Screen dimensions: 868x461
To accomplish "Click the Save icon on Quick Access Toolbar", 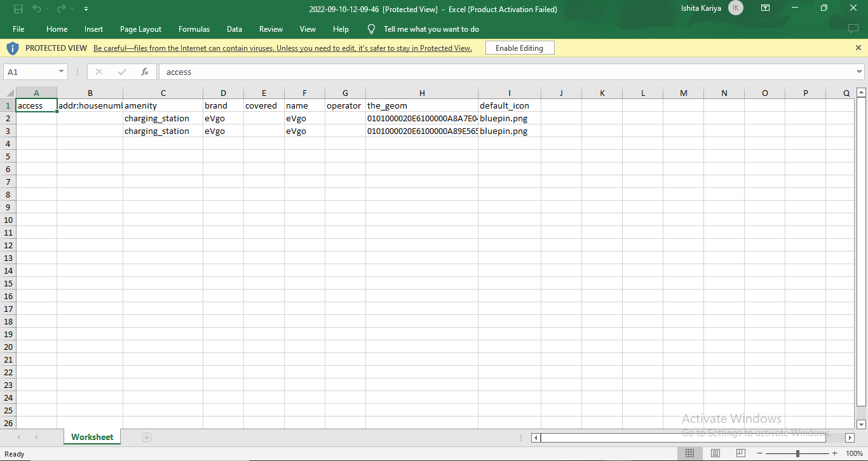I will [x=18, y=8].
